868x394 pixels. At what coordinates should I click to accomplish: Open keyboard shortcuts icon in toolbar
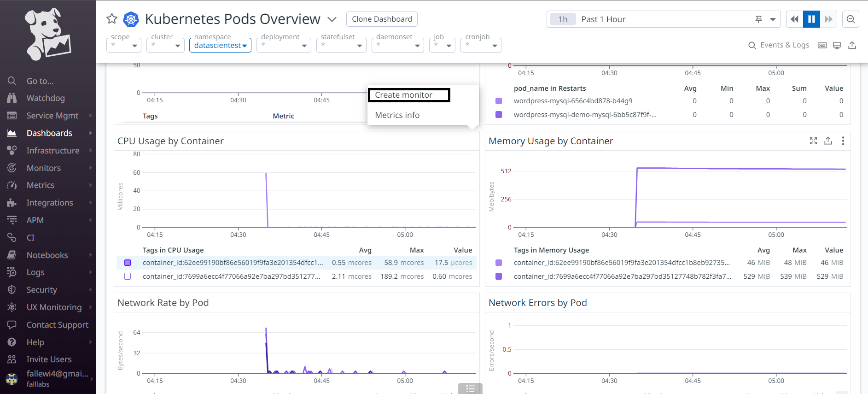point(822,45)
